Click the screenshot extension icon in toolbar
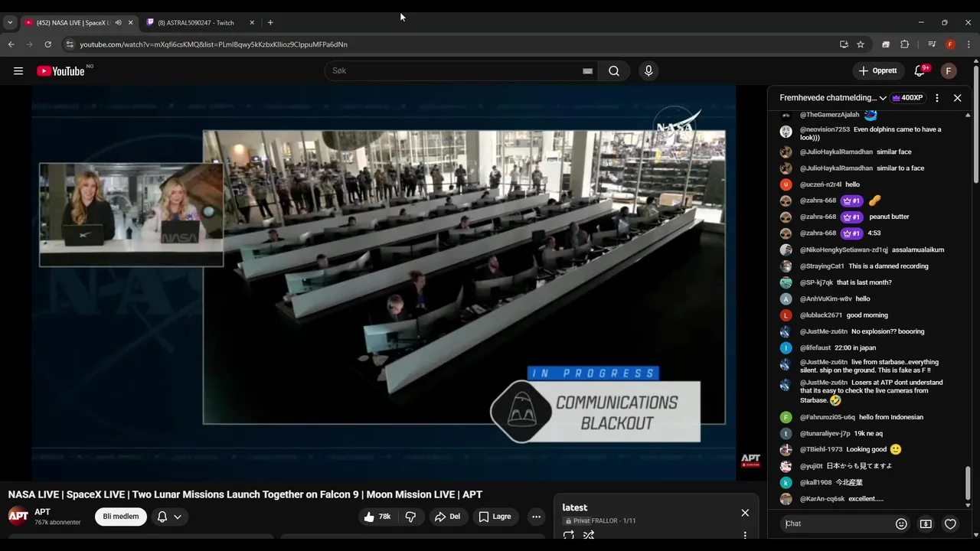Screen dimensions: 980x551 click(x=886, y=44)
